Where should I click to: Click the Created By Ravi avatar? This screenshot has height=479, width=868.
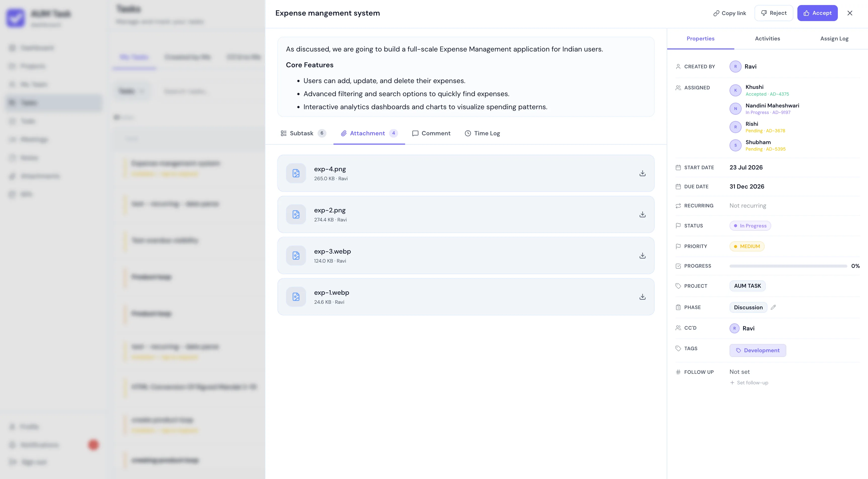(735, 67)
